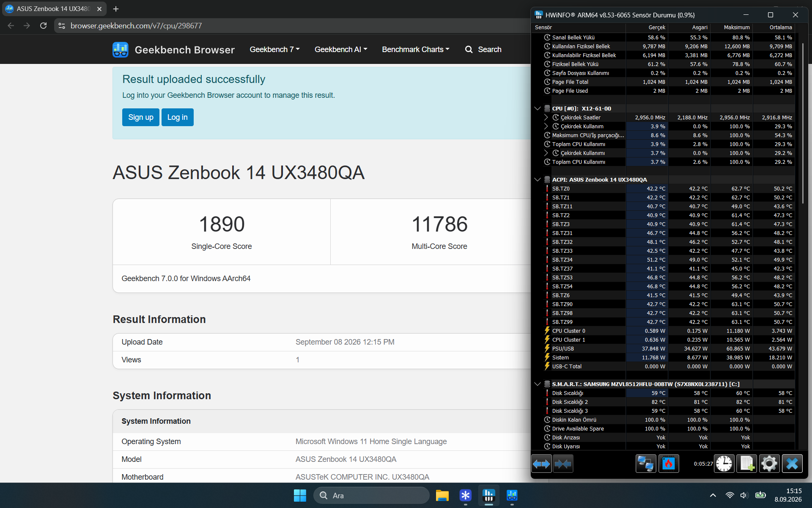Click the browser address bar URL
The image size is (812, 508).
coord(136,26)
